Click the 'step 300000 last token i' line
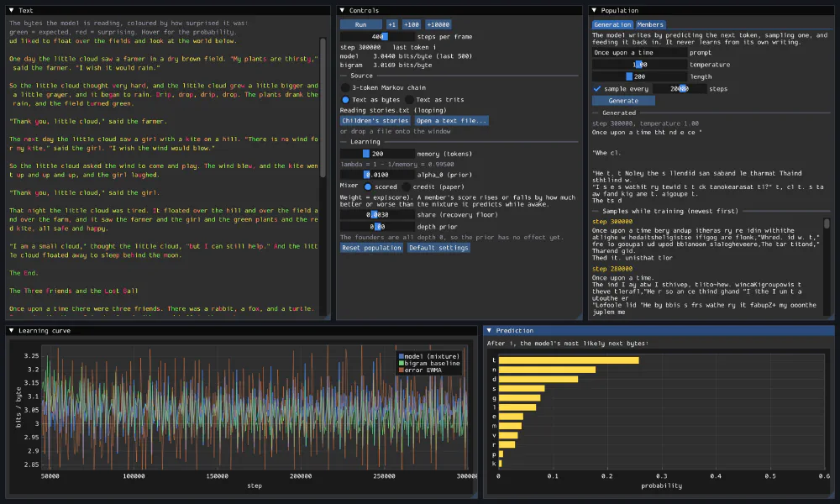The image size is (840, 504). [x=388, y=47]
